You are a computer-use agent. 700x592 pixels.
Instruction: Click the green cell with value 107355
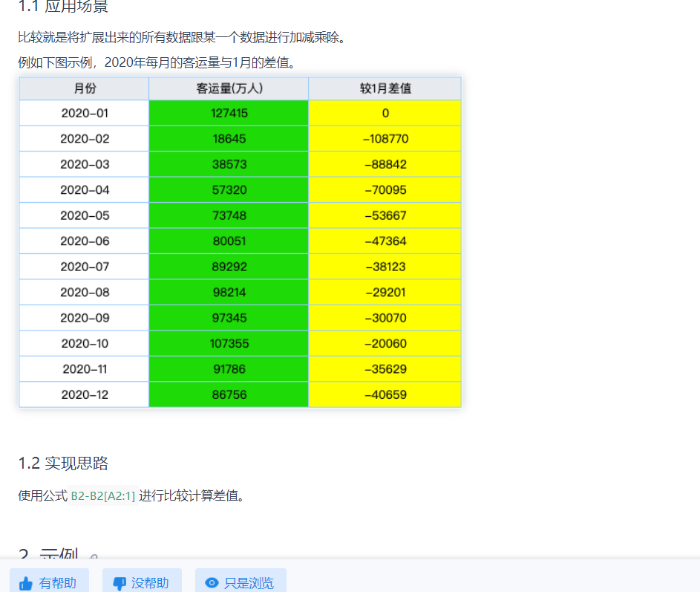pyautogui.click(x=229, y=343)
